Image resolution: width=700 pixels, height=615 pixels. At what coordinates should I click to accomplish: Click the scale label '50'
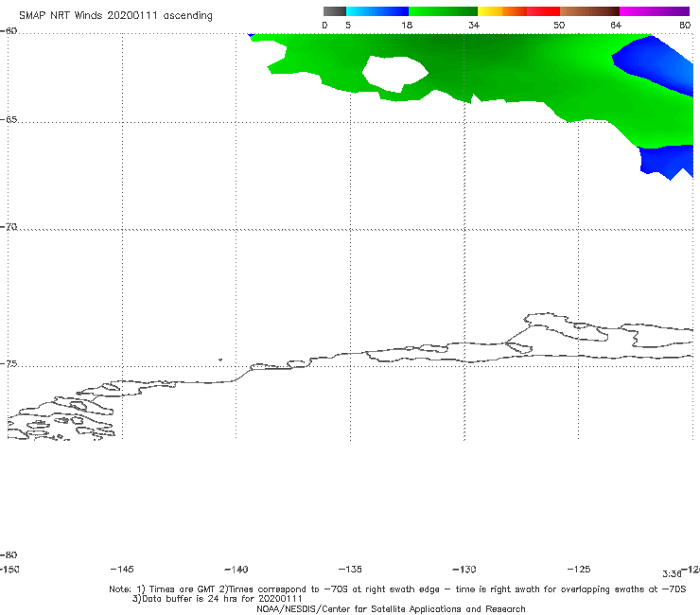click(x=559, y=25)
